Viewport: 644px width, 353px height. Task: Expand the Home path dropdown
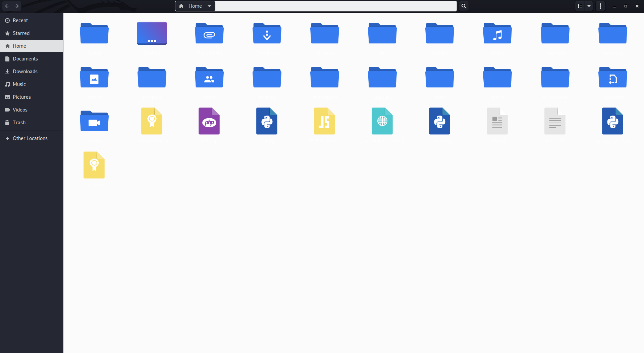coord(209,6)
